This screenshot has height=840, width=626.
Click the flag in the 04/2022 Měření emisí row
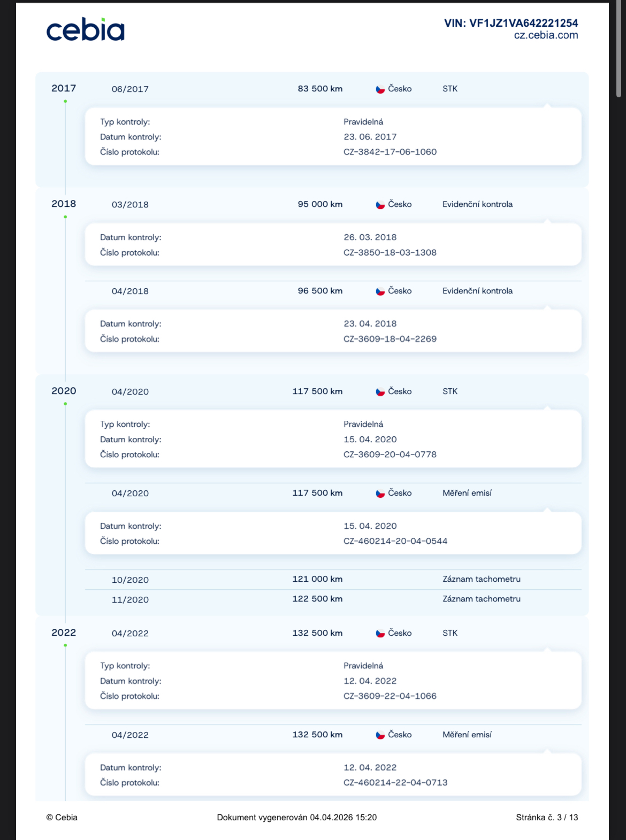tap(380, 735)
